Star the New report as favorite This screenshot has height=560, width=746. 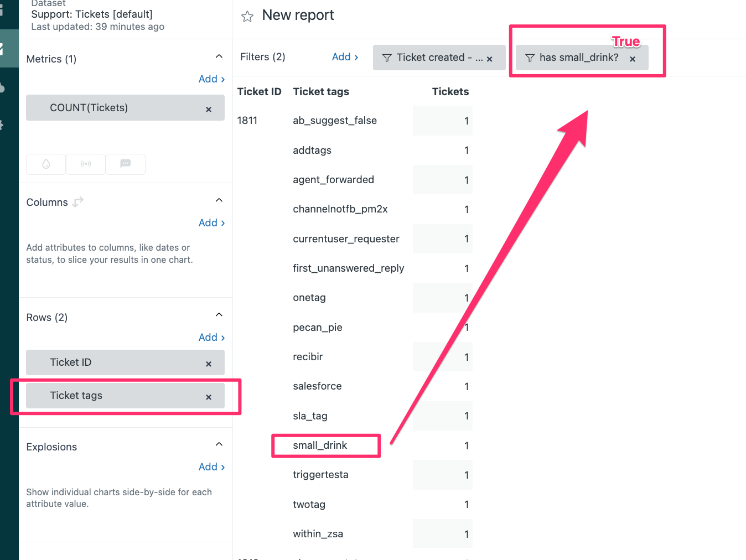247,17
